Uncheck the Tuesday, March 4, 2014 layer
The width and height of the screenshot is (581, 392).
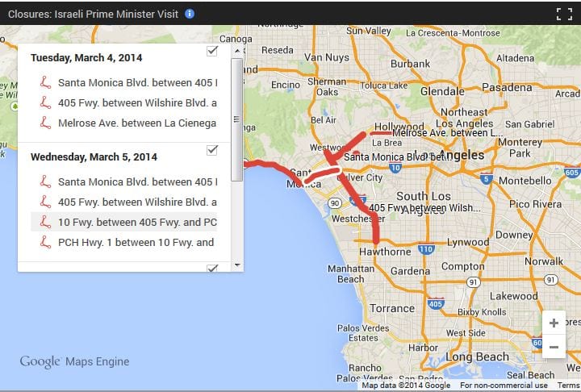pyautogui.click(x=212, y=51)
